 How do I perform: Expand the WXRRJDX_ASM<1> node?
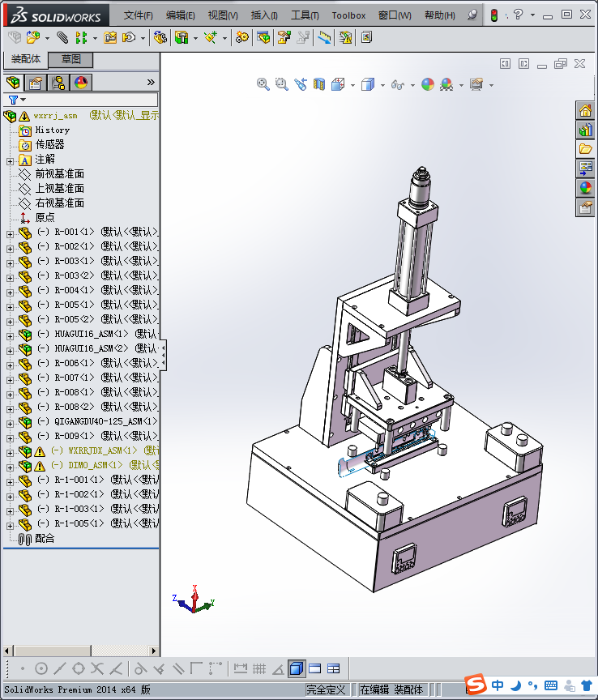[x=10, y=453]
